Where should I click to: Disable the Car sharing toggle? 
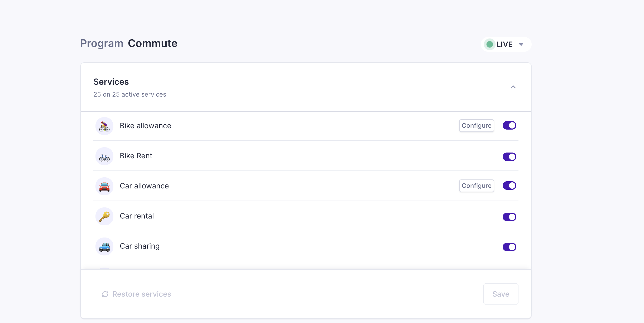pos(509,247)
